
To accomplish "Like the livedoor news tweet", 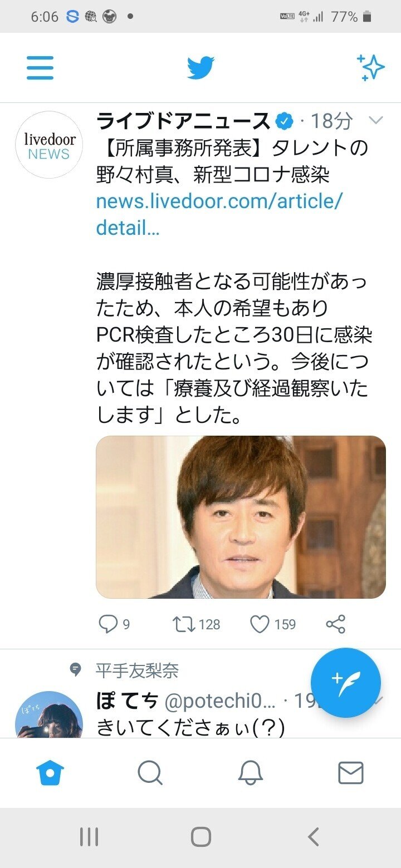I will pos(272,624).
